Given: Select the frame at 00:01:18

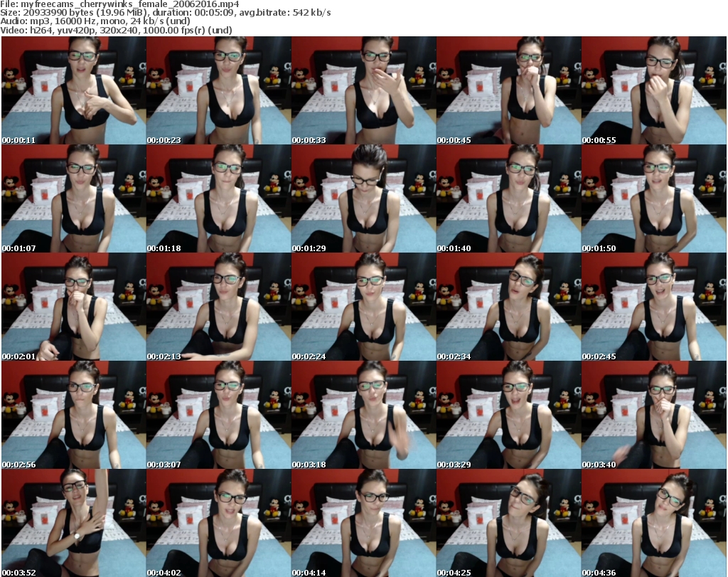Looking at the screenshot, I should tap(219, 198).
